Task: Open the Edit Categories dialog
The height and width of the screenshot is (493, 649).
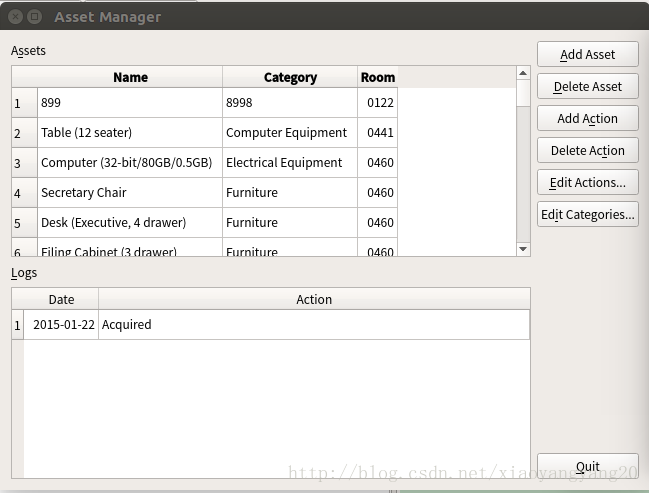Action: click(588, 214)
